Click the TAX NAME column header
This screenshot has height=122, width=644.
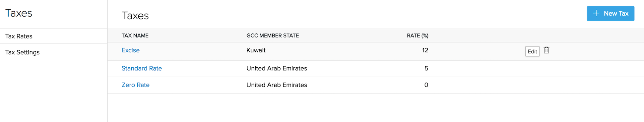[135, 35]
